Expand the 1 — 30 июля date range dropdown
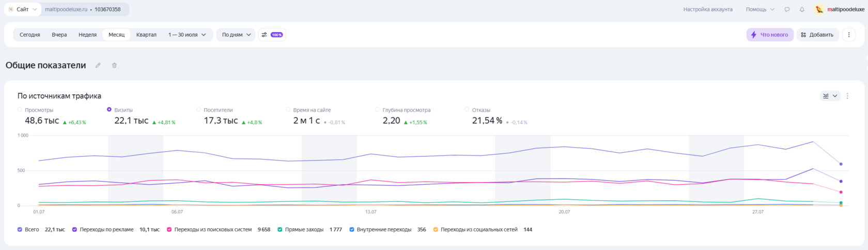This screenshot has height=250, width=868. point(187,35)
